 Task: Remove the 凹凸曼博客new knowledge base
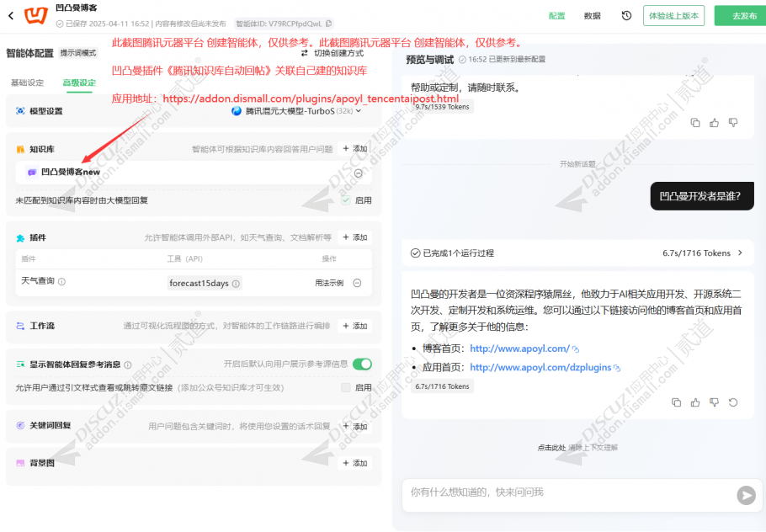point(358,173)
